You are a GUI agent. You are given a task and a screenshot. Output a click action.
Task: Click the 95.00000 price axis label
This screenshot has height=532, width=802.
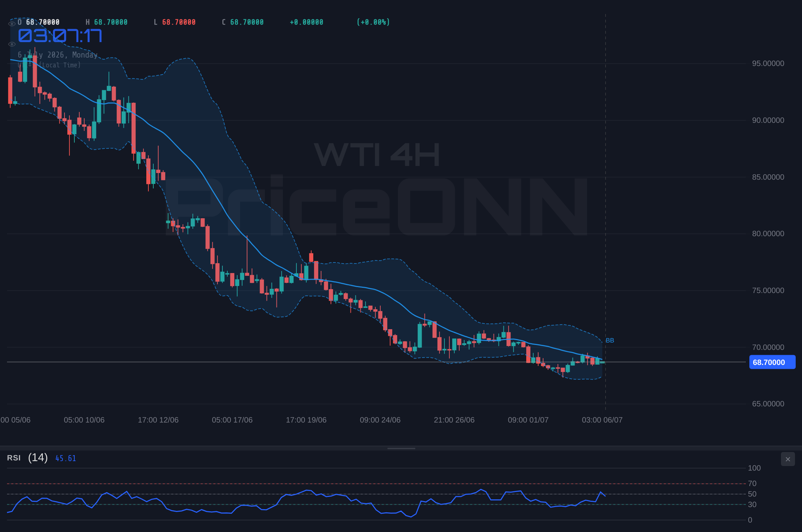[768, 64]
